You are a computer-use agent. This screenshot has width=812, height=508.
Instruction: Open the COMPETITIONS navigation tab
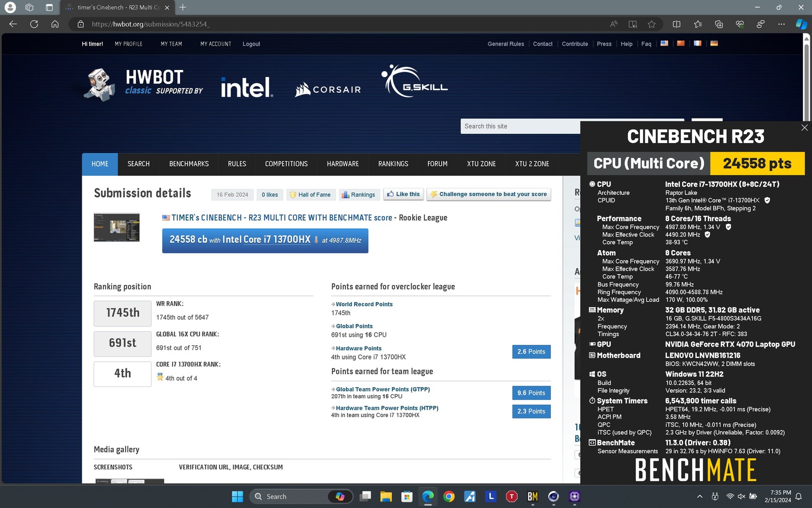(x=286, y=164)
